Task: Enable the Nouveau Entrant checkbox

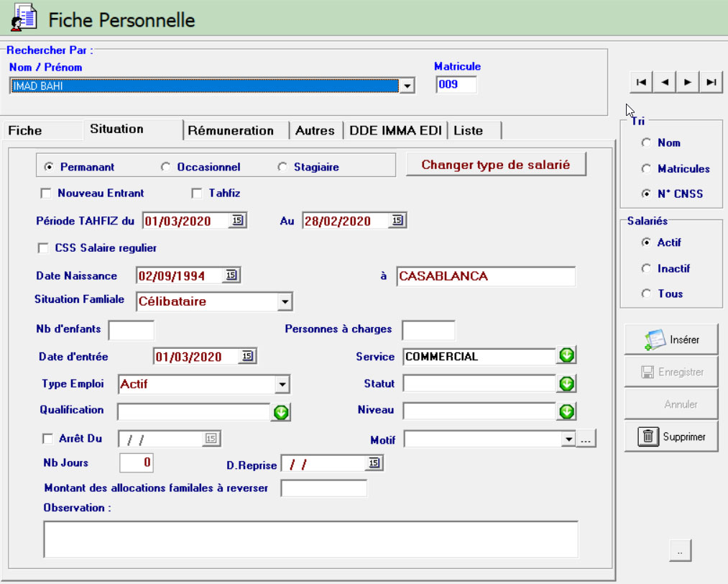Action: click(x=47, y=193)
